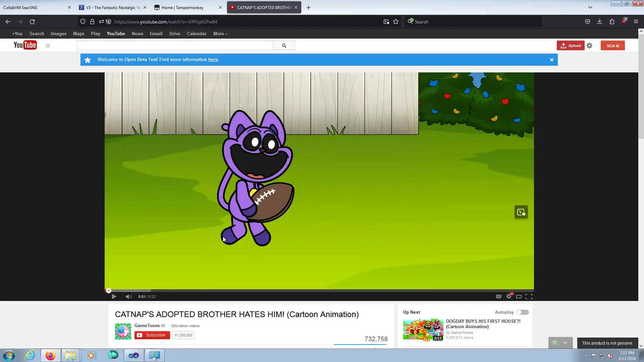
Task: Toggle the Autoplay switch
Action: (x=522, y=312)
